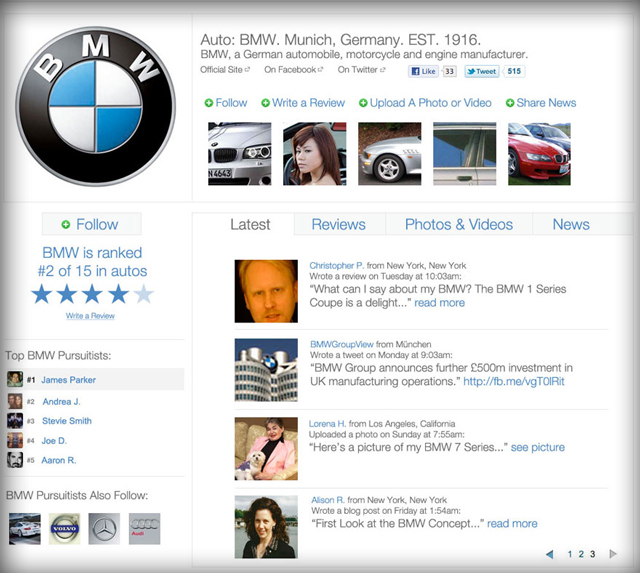Screen dimensions: 640x573
Task: Open the On Twitter link
Action: [x=361, y=70]
